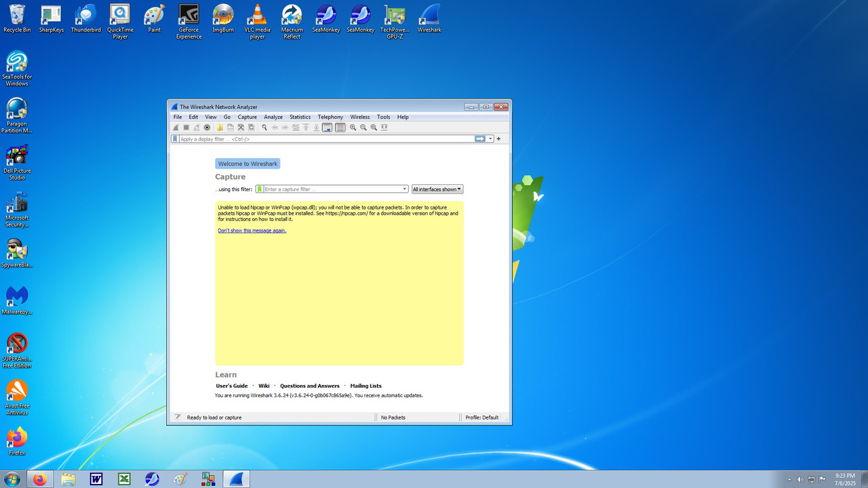The width and height of the screenshot is (868, 488).
Task: Select the Wireshark desktop shortcut
Action: (x=429, y=19)
